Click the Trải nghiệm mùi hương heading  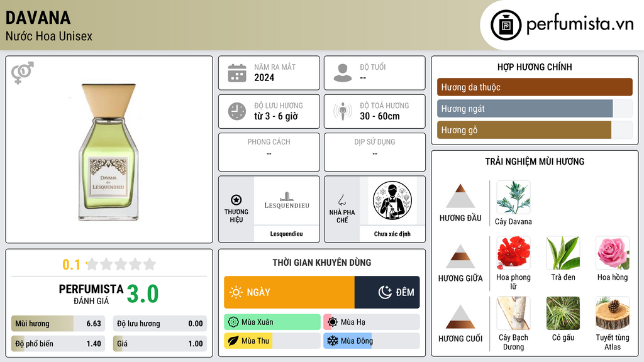tap(535, 162)
